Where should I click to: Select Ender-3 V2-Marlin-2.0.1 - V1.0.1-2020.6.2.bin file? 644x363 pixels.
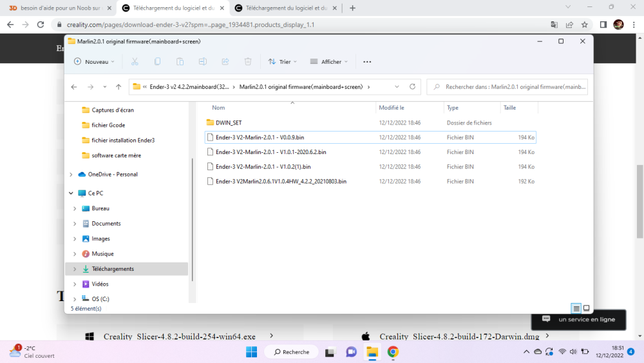[271, 152]
